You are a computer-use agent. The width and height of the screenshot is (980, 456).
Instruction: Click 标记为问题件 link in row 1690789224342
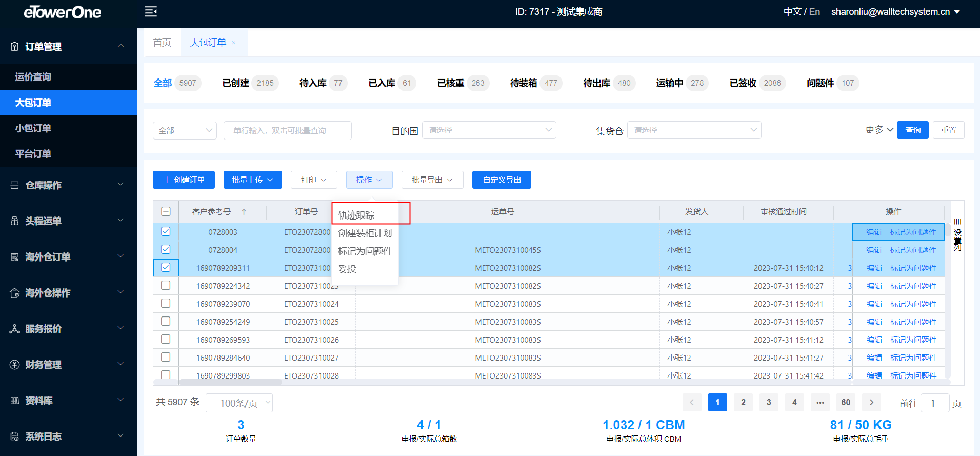click(x=913, y=286)
